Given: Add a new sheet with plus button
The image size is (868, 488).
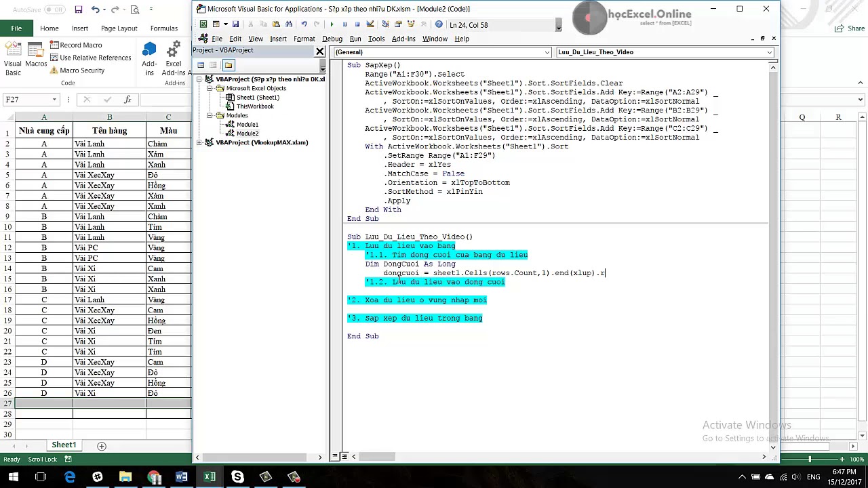Looking at the screenshot, I should 101,445.
